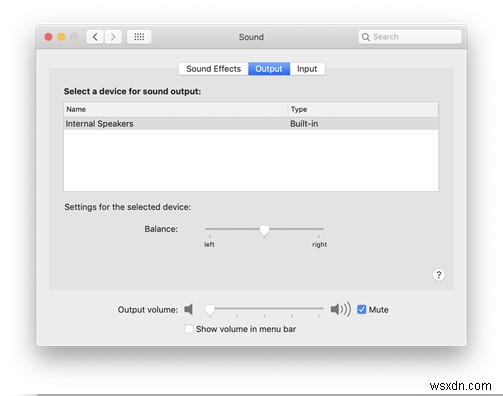The width and height of the screenshot is (503, 396).
Task: Click the Built-in type cell
Action: (x=304, y=124)
